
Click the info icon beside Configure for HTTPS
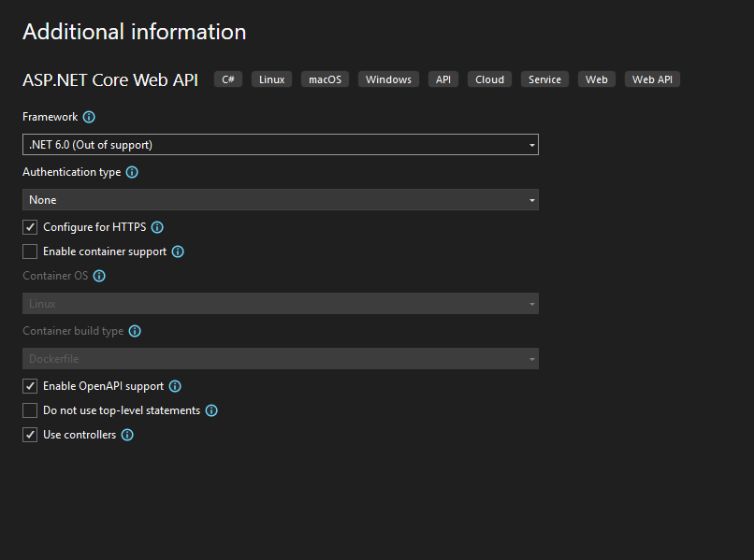[157, 227]
